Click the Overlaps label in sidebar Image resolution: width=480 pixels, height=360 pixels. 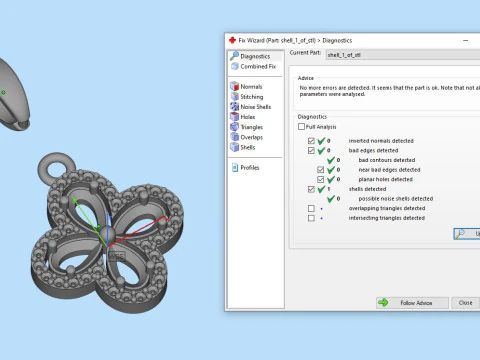[x=252, y=137]
